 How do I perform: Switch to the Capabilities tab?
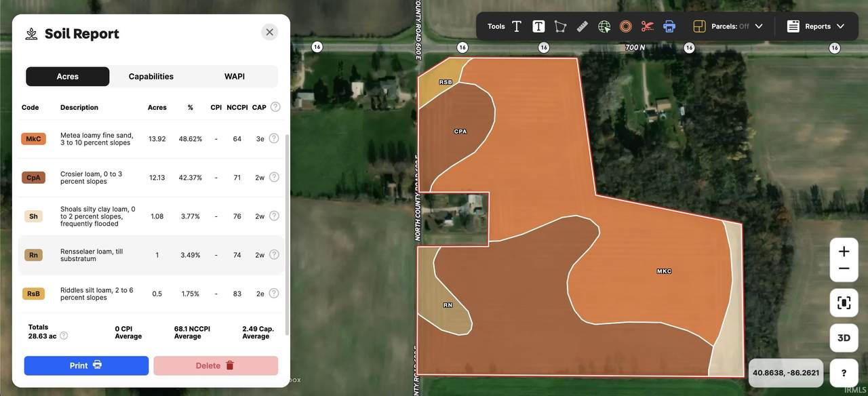pos(151,77)
